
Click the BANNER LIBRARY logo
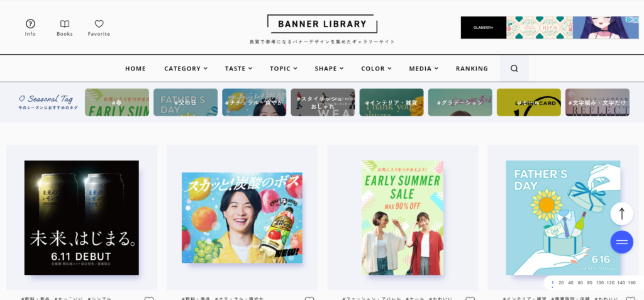click(323, 24)
